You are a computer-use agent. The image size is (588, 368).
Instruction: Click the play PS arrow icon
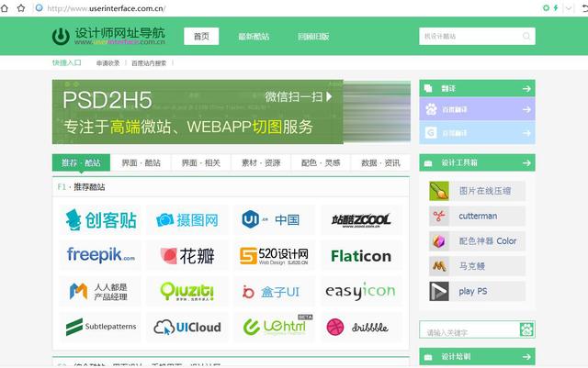(439, 291)
